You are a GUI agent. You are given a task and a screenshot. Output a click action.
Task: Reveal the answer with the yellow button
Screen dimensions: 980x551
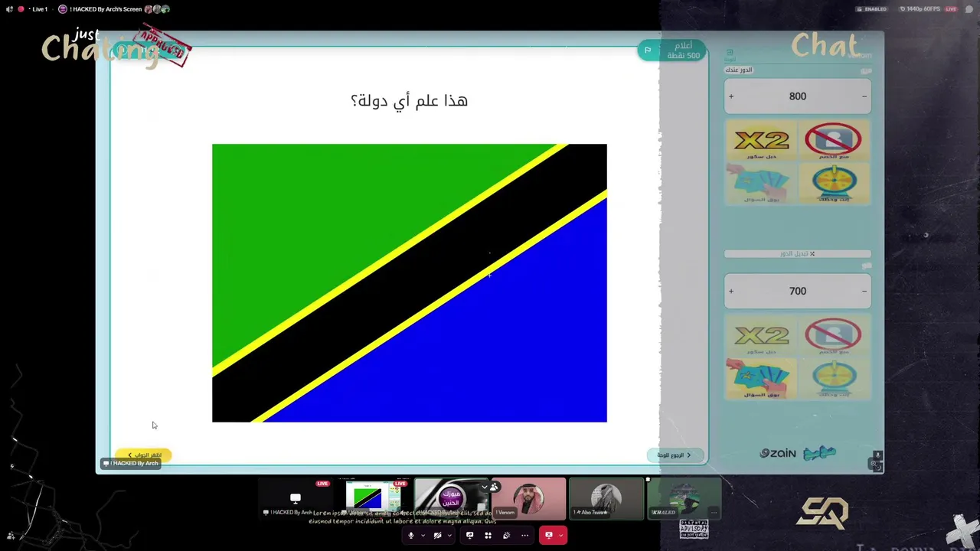point(143,455)
